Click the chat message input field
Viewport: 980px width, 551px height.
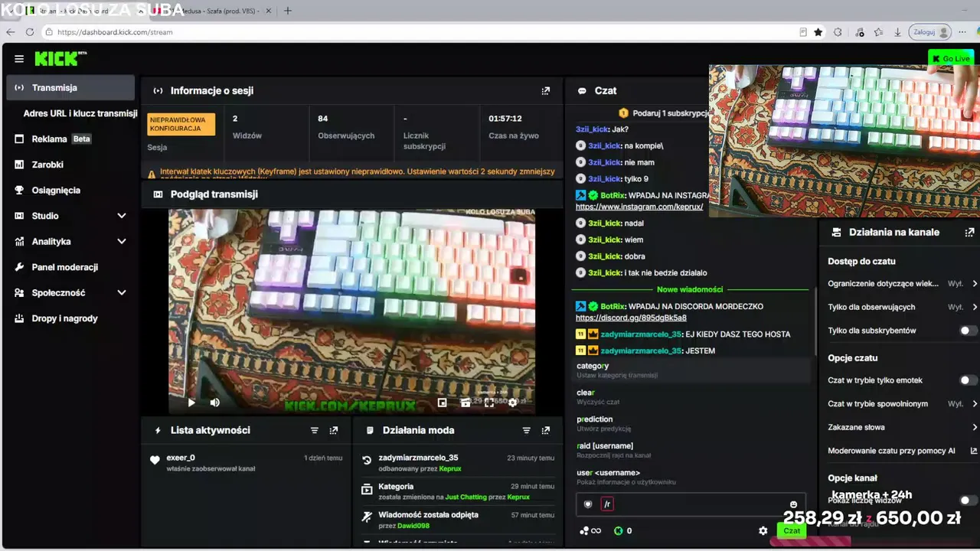(691, 504)
